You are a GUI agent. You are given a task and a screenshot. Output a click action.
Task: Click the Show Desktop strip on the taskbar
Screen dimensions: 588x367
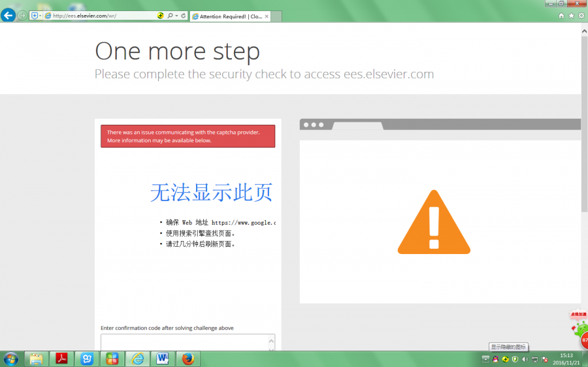(x=585, y=359)
